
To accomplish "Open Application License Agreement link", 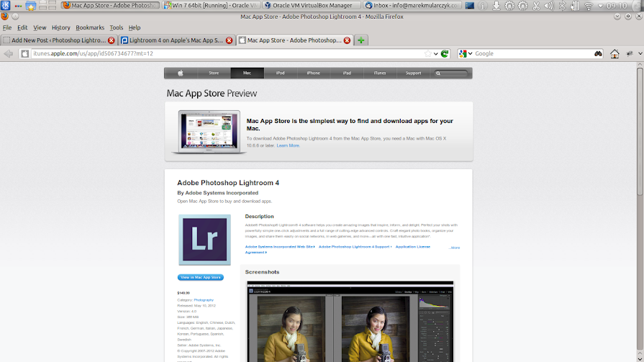I will [337, 250].
